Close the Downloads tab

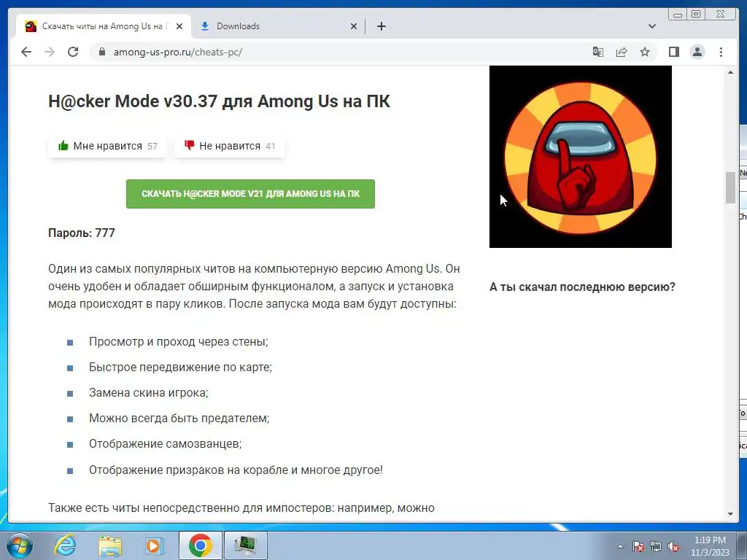354,26
